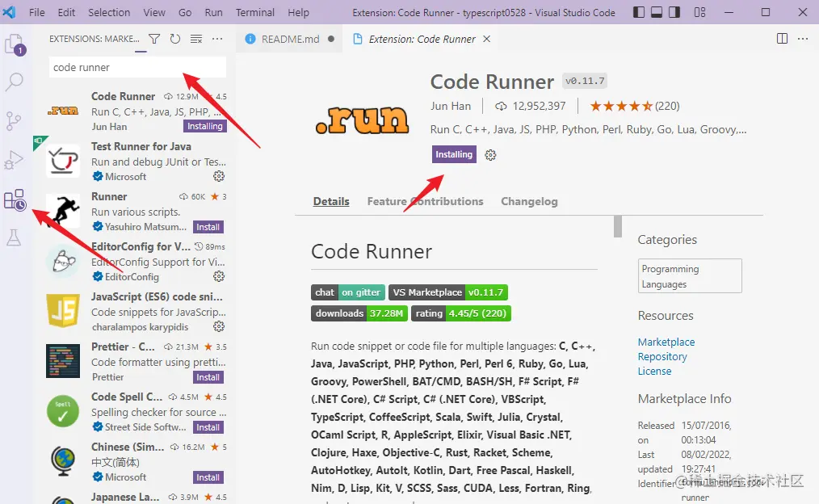This screenshot has height=504, width=819.
Task: Open the Extensions view icon
Action: click(x=15, y=200)
